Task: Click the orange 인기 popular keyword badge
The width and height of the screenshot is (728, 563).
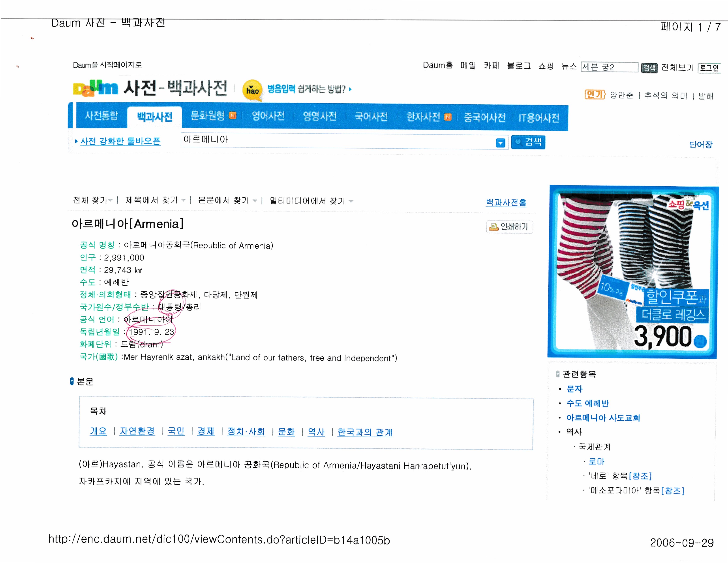Action: pos(594,95)
